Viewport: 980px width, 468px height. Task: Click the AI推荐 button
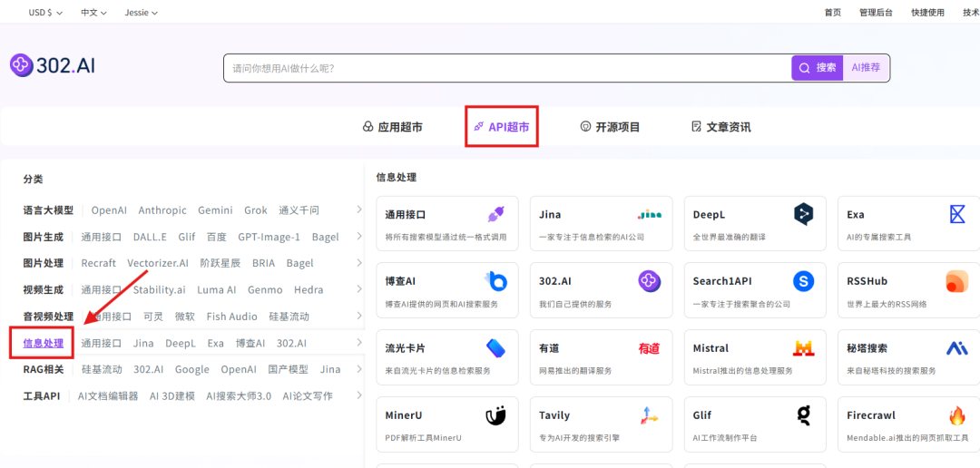click(867, 67)
